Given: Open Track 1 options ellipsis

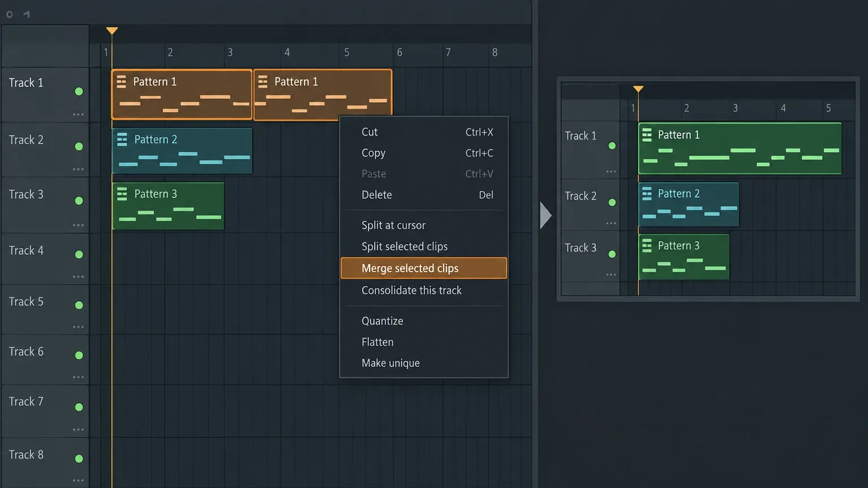Looking at the screenshot, I should [78, 115].
